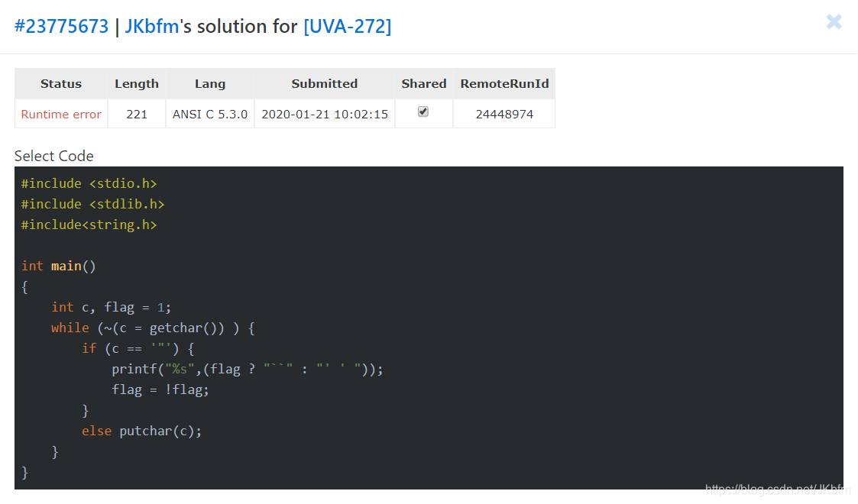The width and height of the screenshot is (858, 504).
Task: Click the Runtime error status cell
Action: 61,115
